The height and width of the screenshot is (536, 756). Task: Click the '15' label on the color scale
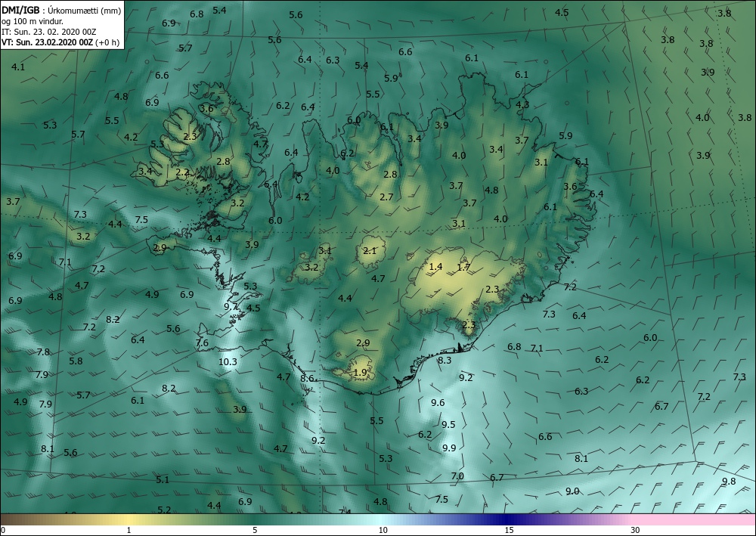(x=509, y=530)
